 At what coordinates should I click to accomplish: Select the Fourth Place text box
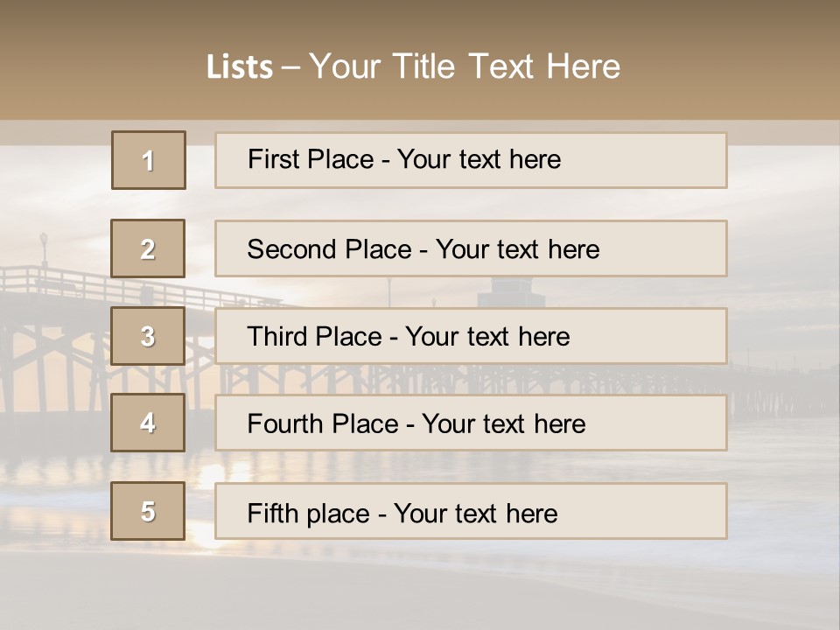tap(471, 423)
